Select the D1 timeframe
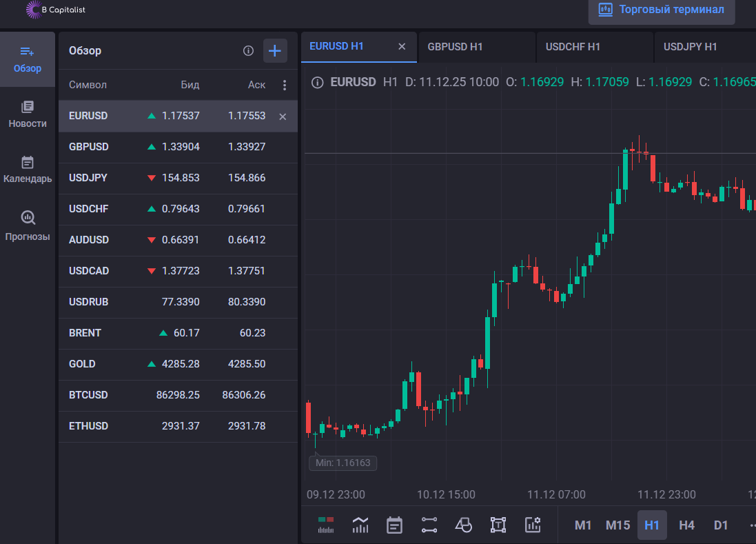 point(721,525)
